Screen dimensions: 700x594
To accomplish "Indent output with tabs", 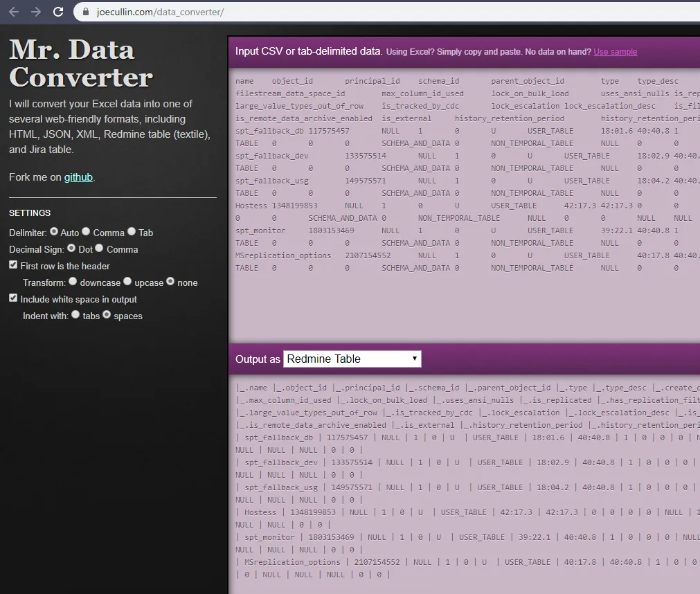I will click(75, 315).
